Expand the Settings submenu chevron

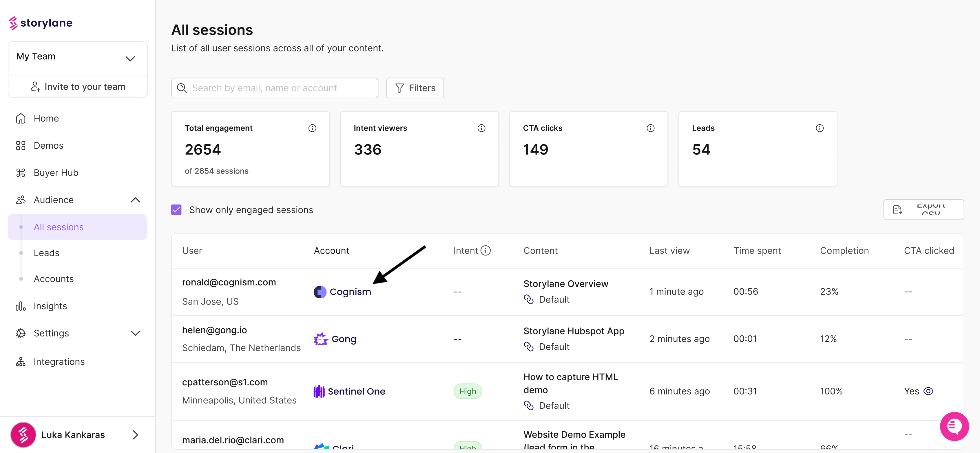coord(136,333)
